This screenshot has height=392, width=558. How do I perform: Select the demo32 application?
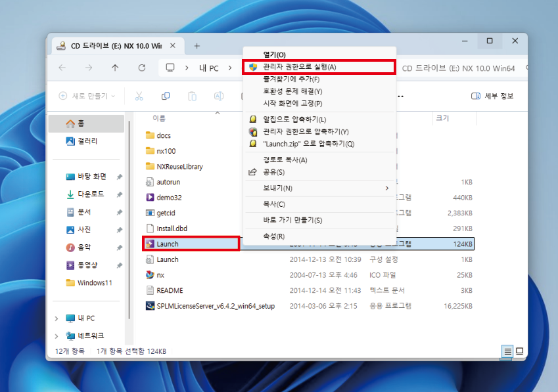164,198
